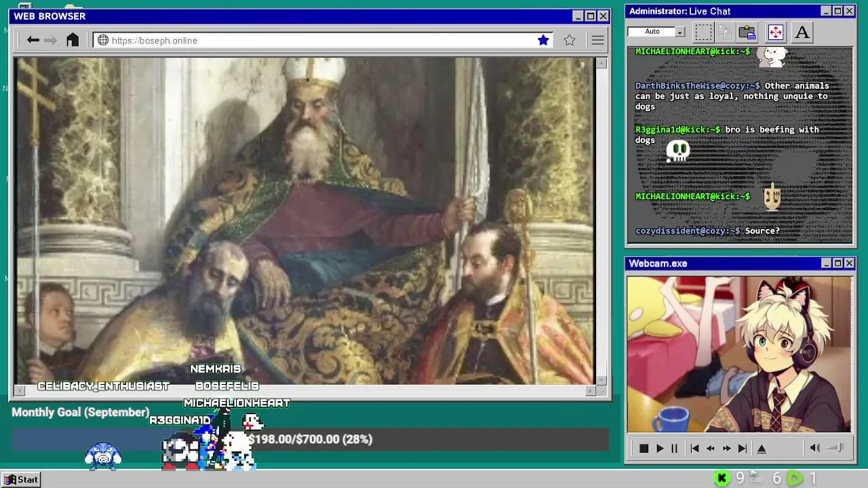Click 'R3ggina1d@kick' username in chat

point(676,129)
